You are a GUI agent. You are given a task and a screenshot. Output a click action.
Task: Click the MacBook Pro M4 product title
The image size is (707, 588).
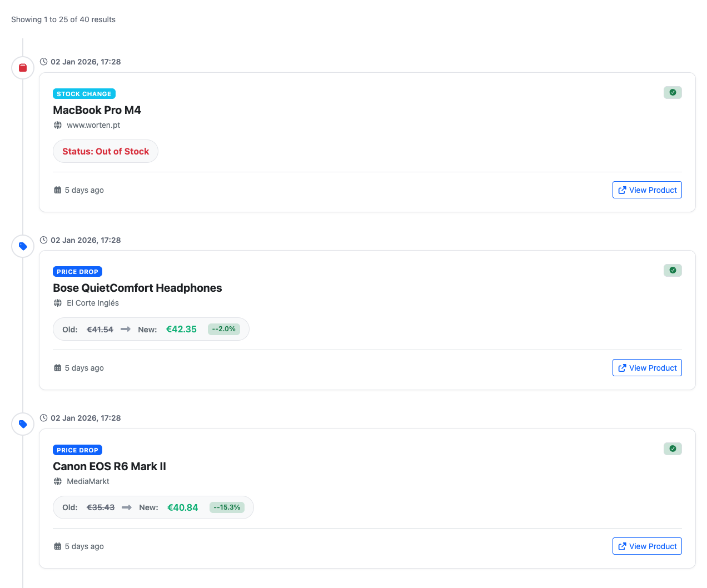pyautogui.click(x=97, y=110)
